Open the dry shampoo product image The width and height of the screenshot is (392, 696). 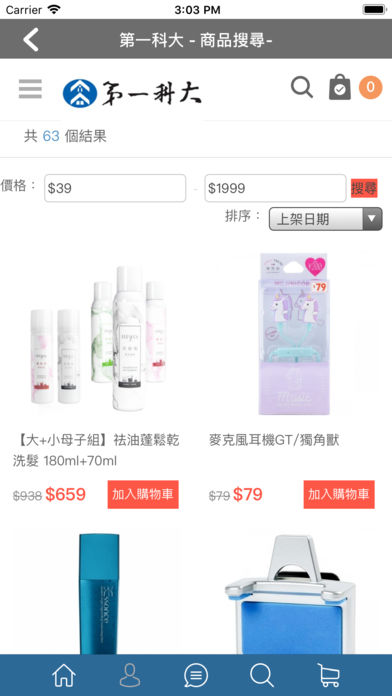tap(98, 337)
